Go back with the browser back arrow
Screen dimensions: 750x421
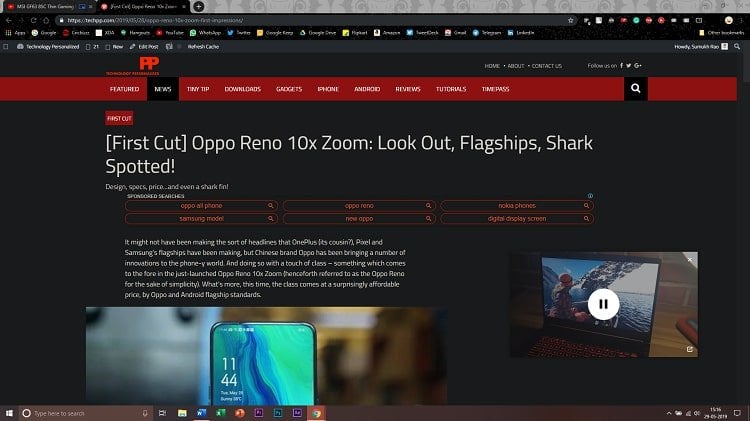coord(9,20)
